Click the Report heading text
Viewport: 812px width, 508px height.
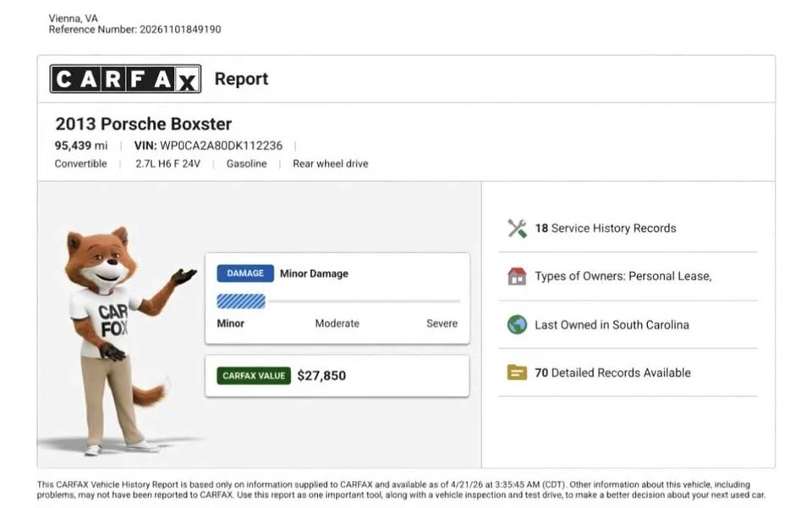pyautogui.click(x=241, y=79)
